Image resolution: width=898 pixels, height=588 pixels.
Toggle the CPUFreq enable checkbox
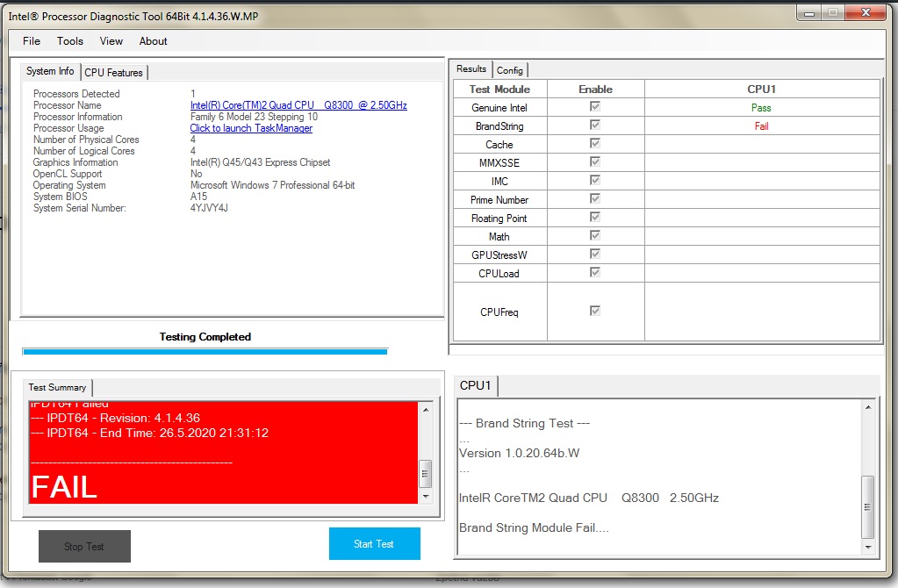(x=595, y=311)
